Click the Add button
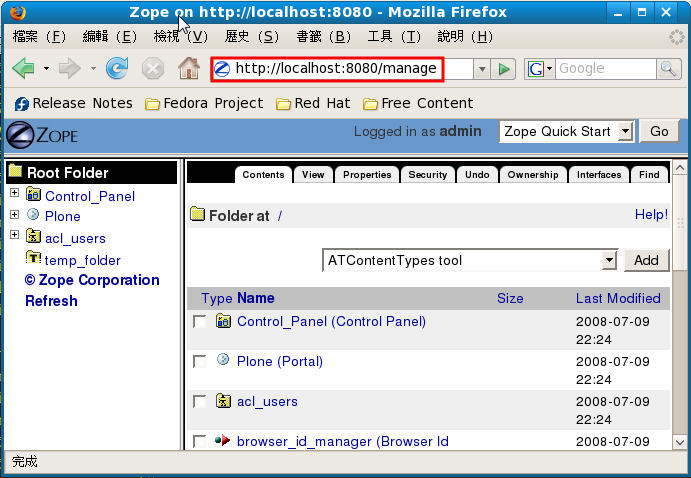This screenshot has width=691, height=478. point(646,260)
